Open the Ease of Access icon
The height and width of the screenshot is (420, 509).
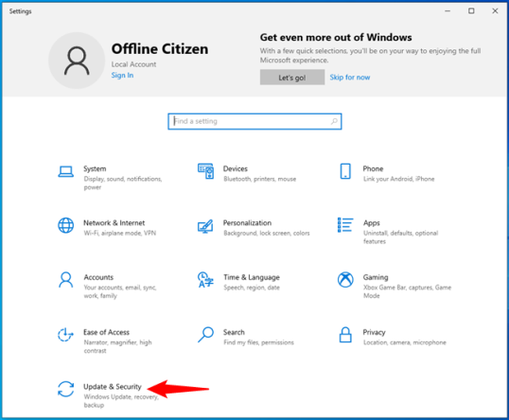(x=65, y=334)
